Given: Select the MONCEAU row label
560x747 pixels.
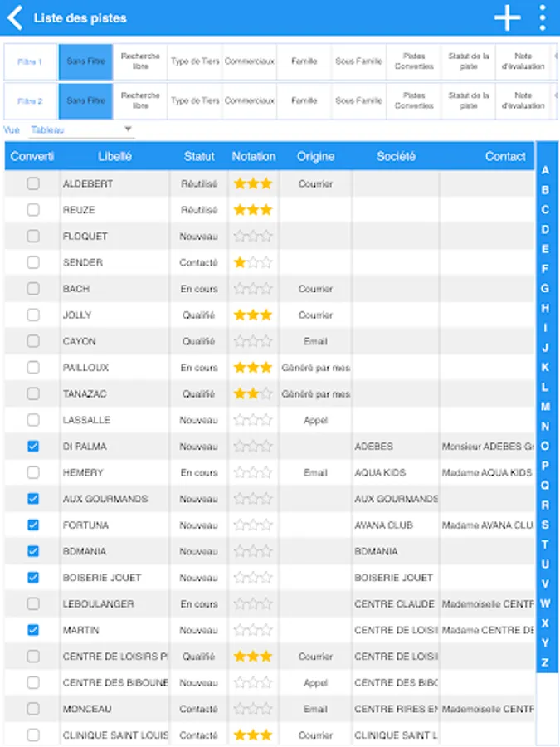Looking at the screenshot, I should [87, 709].
